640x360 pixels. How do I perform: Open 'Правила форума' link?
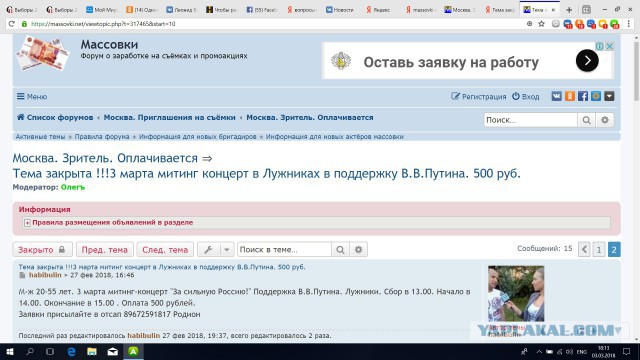[102, 136]
